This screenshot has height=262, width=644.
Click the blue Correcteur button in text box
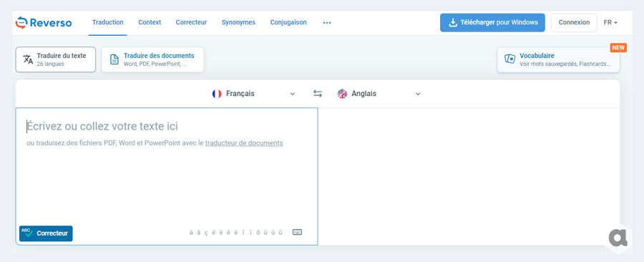(46, 233)
